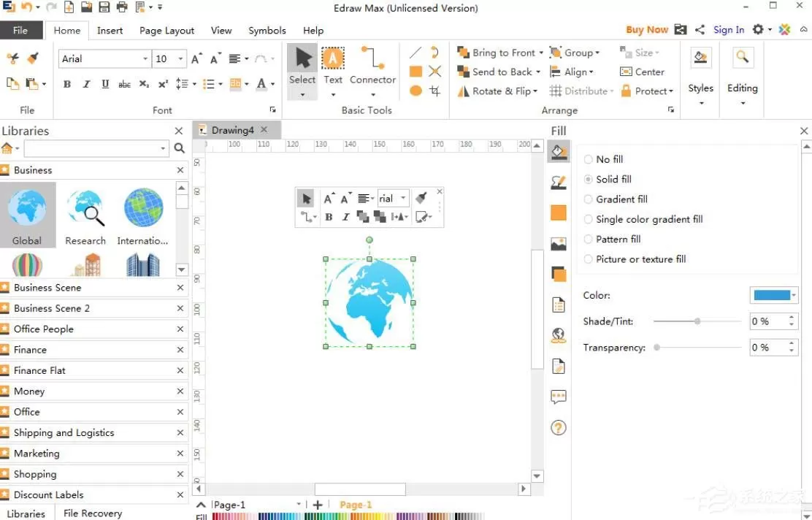Screen dimensions: 812x520
Task: Apply Underline formatting
Action: tap(106, 84)
